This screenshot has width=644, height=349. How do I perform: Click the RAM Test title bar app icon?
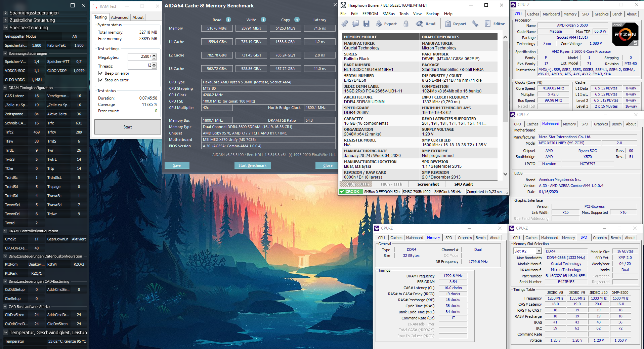point(95,6)
